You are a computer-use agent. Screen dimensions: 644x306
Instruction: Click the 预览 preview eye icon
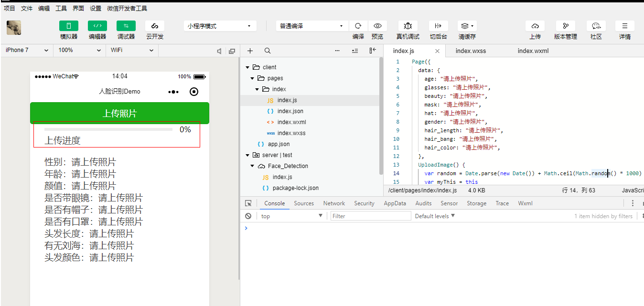[377, 26]
